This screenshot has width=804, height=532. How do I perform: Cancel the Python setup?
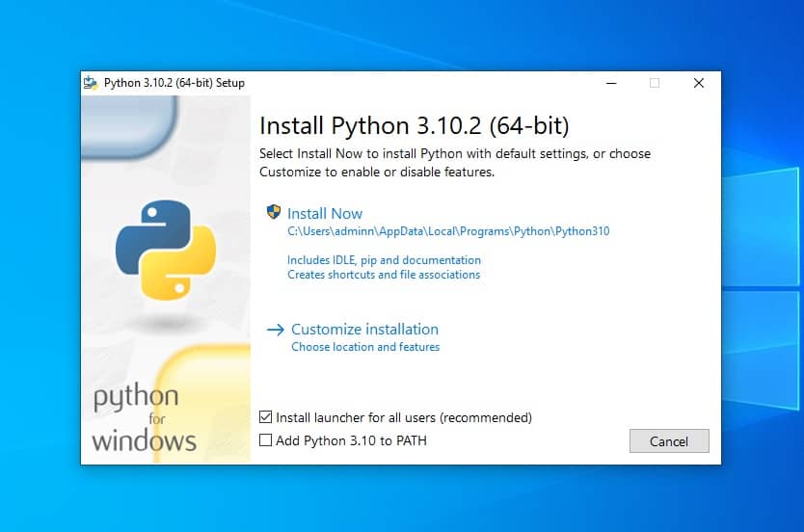669,441
